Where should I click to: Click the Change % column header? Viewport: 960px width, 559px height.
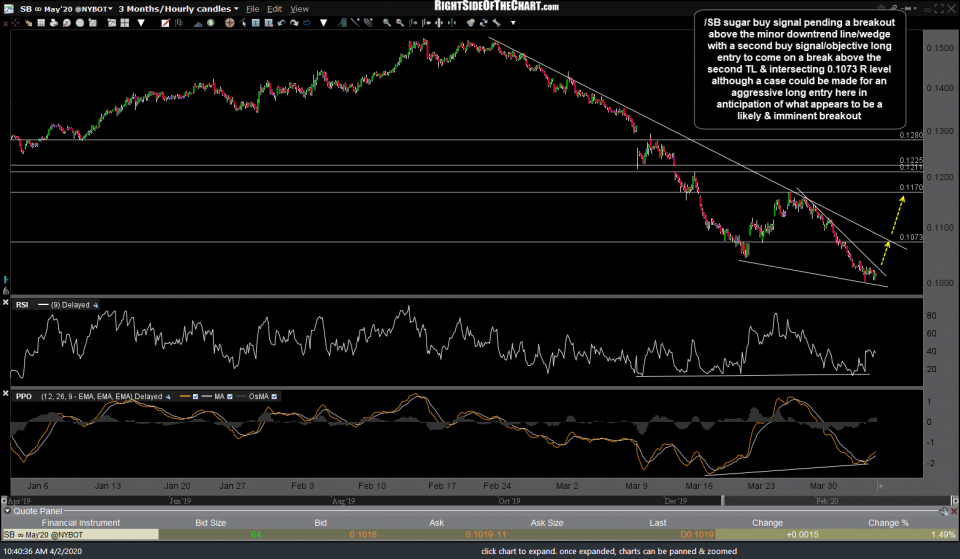(889, 522)
